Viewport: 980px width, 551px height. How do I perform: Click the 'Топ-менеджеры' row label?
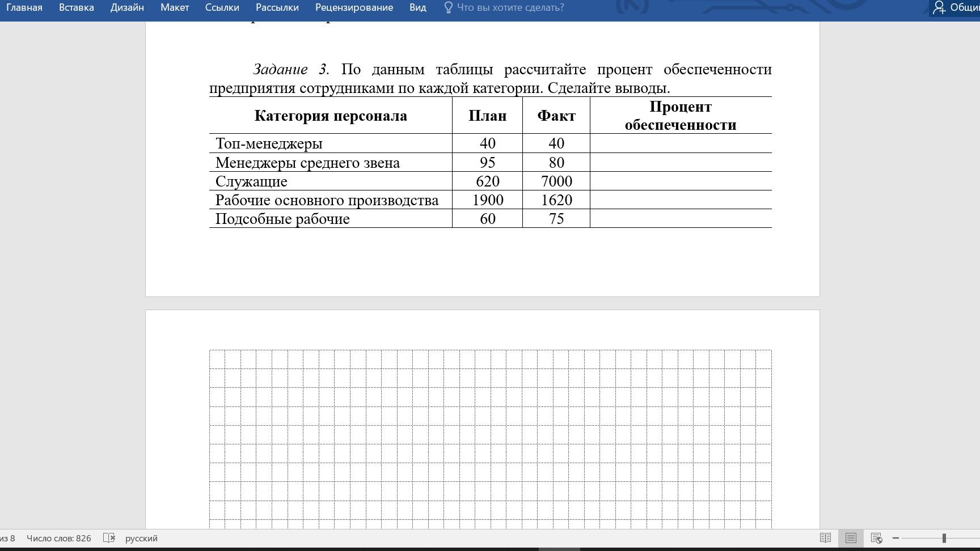(269, 143)
